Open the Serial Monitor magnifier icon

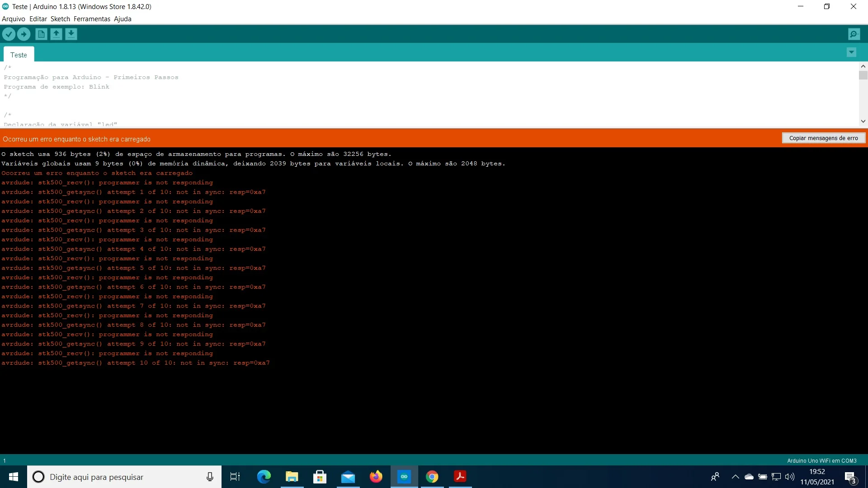click(854, 34)
